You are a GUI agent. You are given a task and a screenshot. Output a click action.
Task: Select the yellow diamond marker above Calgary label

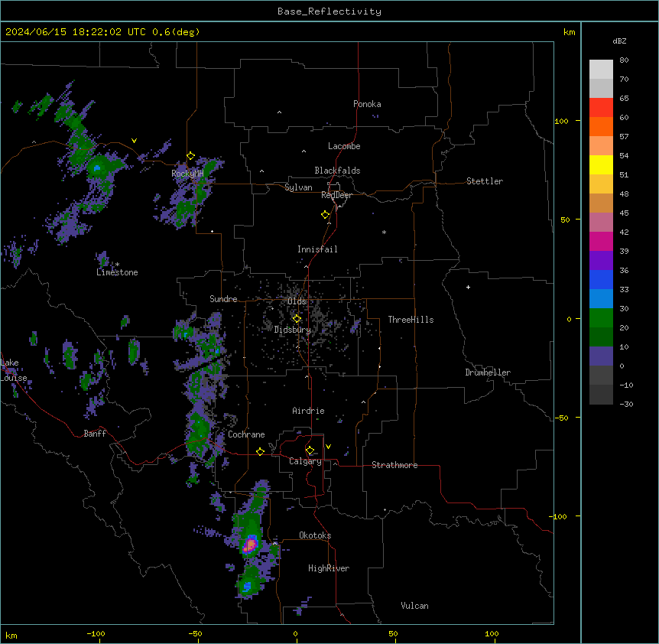pos(310,450)
